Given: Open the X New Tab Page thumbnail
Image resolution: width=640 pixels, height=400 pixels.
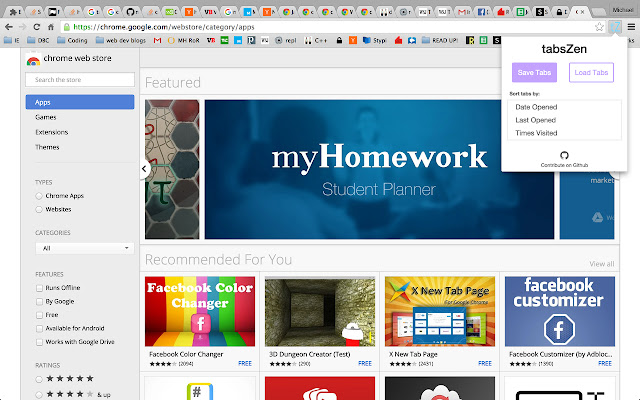Looking at the screenshot, I should 440,311.
